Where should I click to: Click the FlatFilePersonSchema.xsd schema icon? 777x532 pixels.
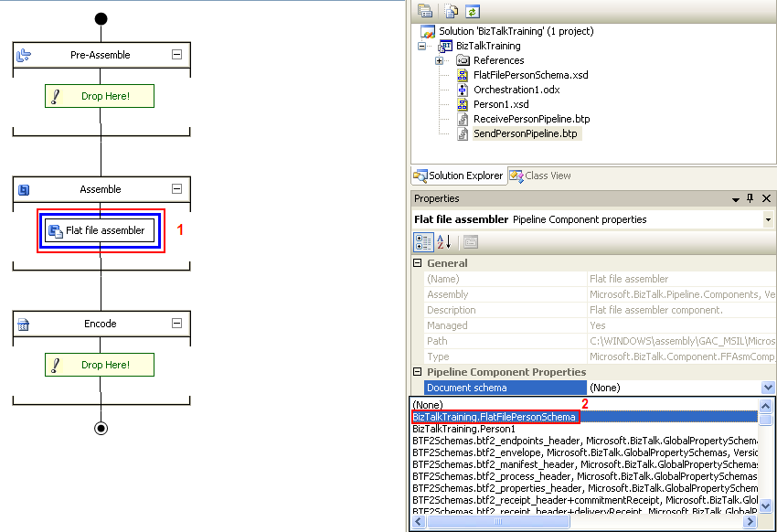pyautogui.click(x=463, y=75)
